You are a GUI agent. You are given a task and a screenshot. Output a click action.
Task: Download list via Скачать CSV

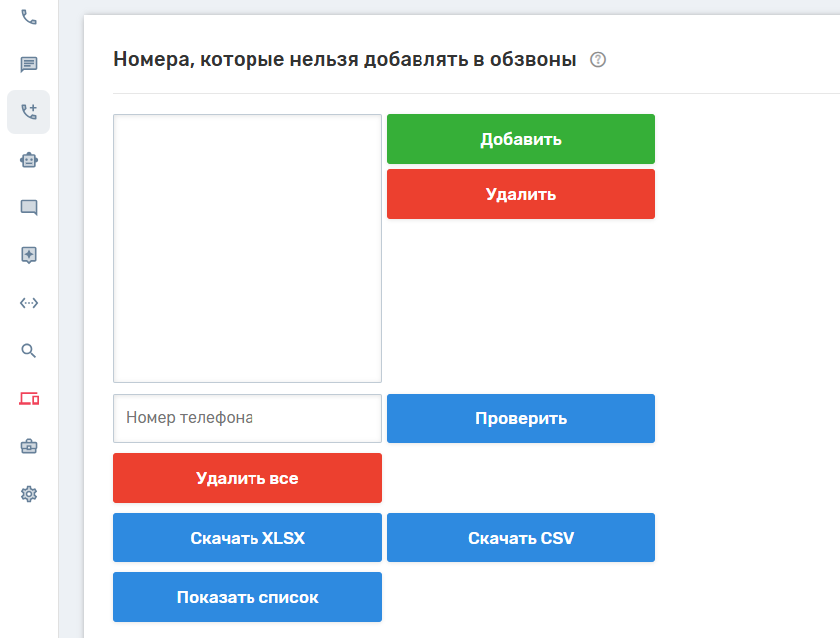520,538
